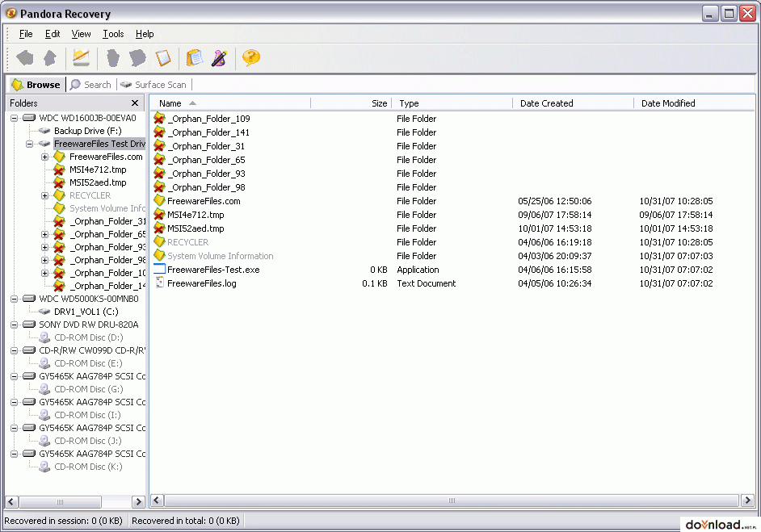Click the file list horizontal scrollbar thumb
The image size is (761, 532).
coord(452,500)
